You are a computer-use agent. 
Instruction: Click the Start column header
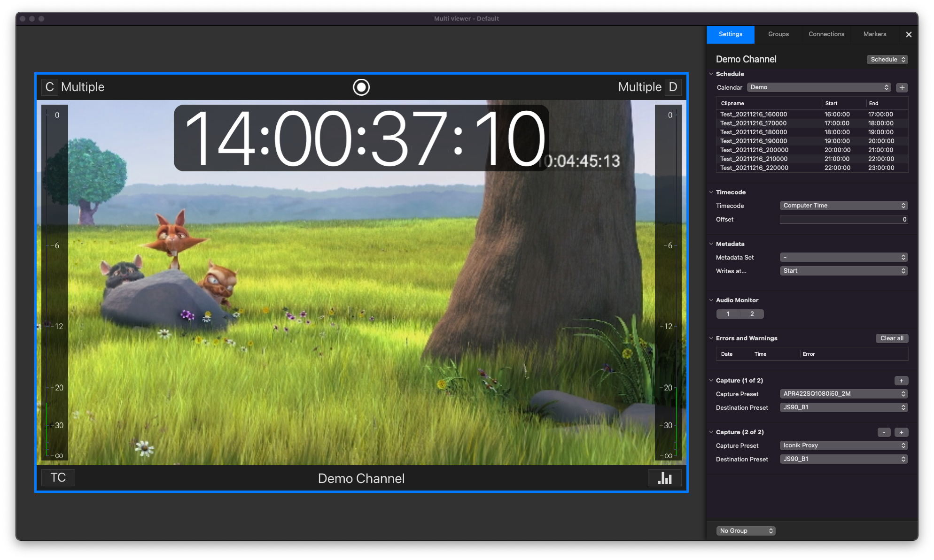coord(844,103)
